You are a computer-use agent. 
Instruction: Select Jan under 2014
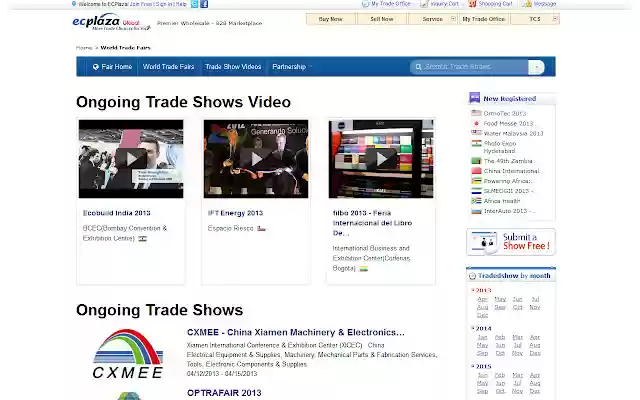pos(482,337)
